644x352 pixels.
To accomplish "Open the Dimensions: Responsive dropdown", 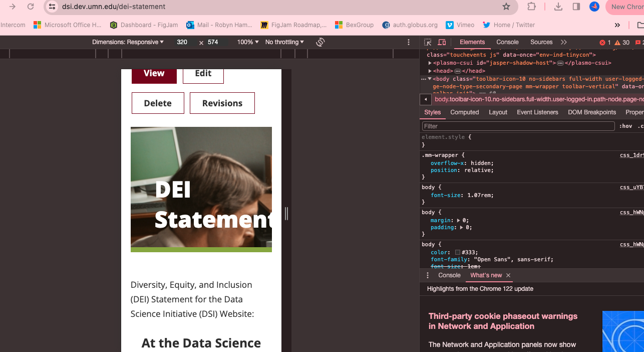I will pyautogui.click(x=128, y=42).
